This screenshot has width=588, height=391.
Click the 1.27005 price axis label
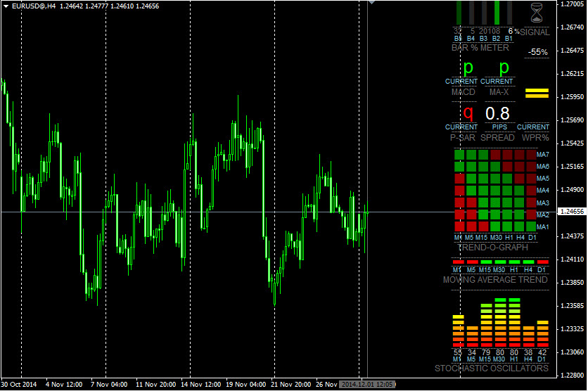coord(573,4)
